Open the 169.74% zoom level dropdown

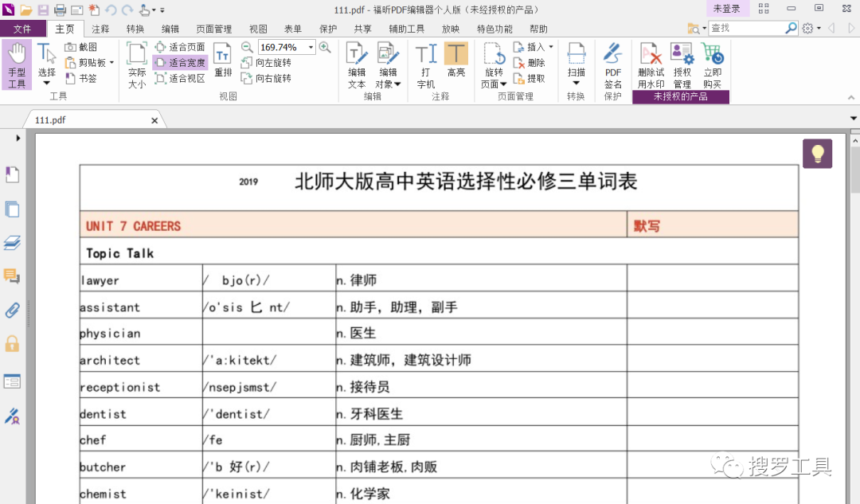tap(311, 47)
